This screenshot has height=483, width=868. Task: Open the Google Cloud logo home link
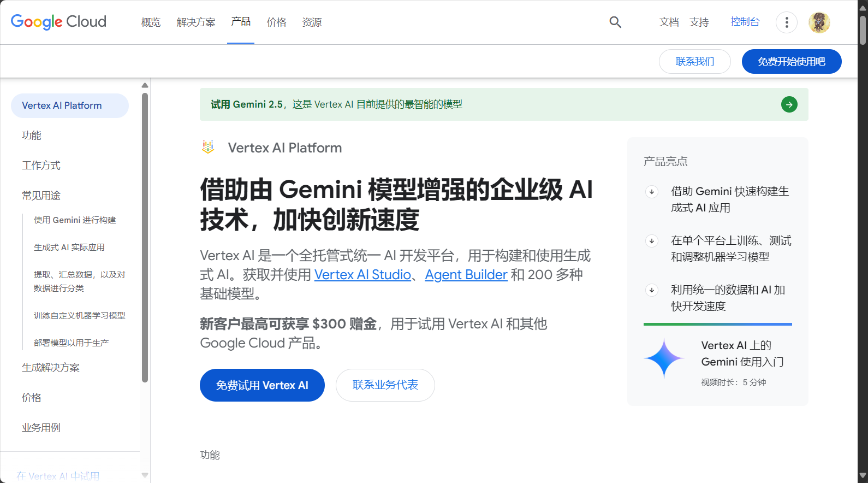[58, 22]
